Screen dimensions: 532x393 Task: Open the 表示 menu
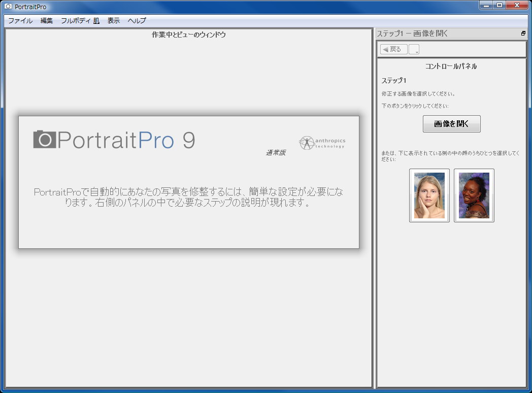pos(113,21)
